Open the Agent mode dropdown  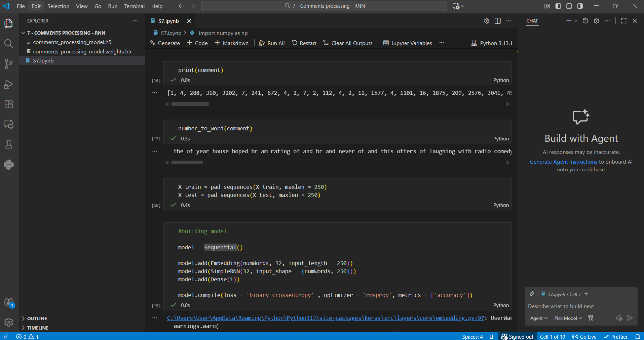pyautogui.click(x=539, y=318)
